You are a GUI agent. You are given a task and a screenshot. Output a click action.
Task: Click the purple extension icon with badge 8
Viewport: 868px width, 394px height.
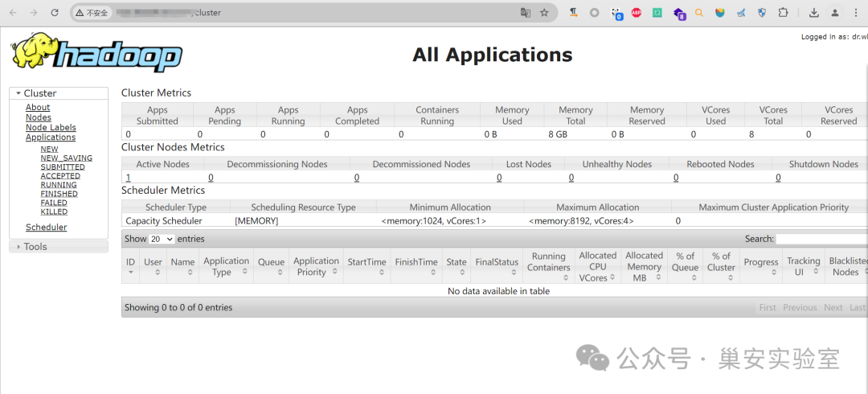click(678, 14)
